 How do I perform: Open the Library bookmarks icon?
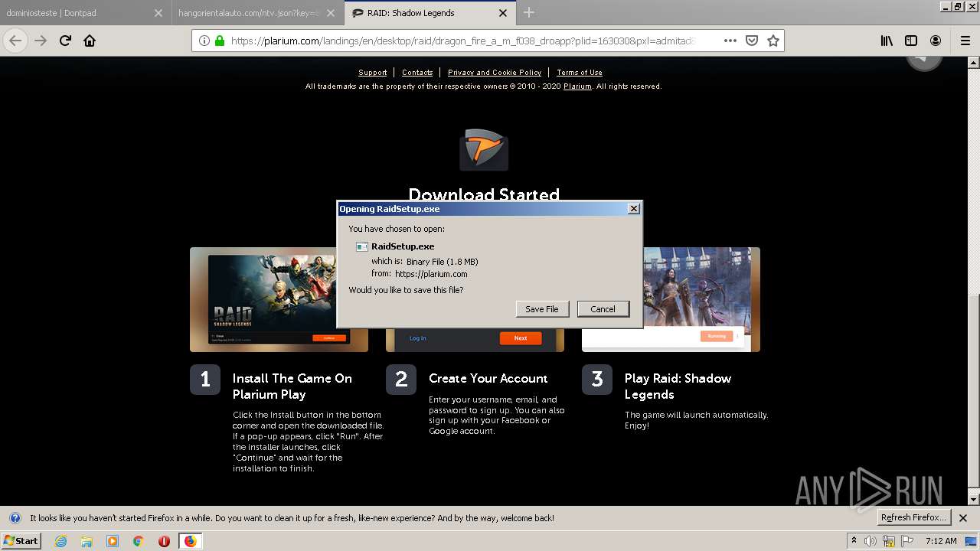point(887,41)
